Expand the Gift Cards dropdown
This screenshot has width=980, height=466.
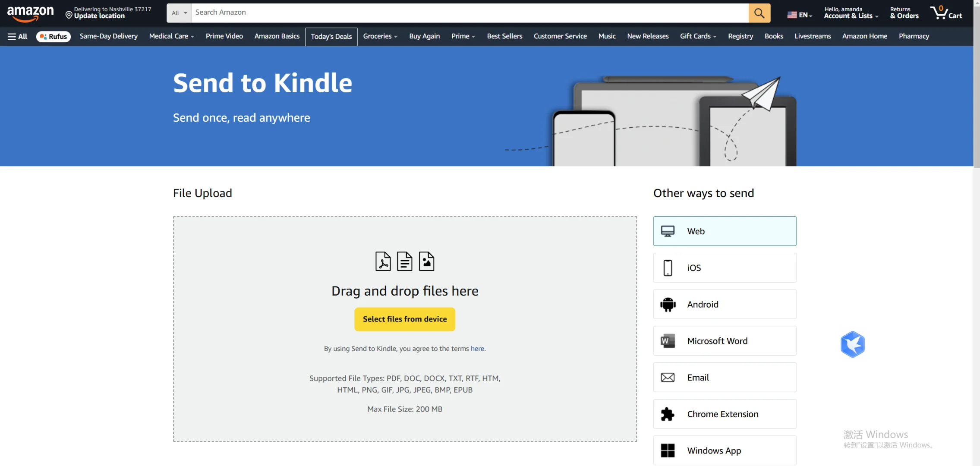(698, 36)
